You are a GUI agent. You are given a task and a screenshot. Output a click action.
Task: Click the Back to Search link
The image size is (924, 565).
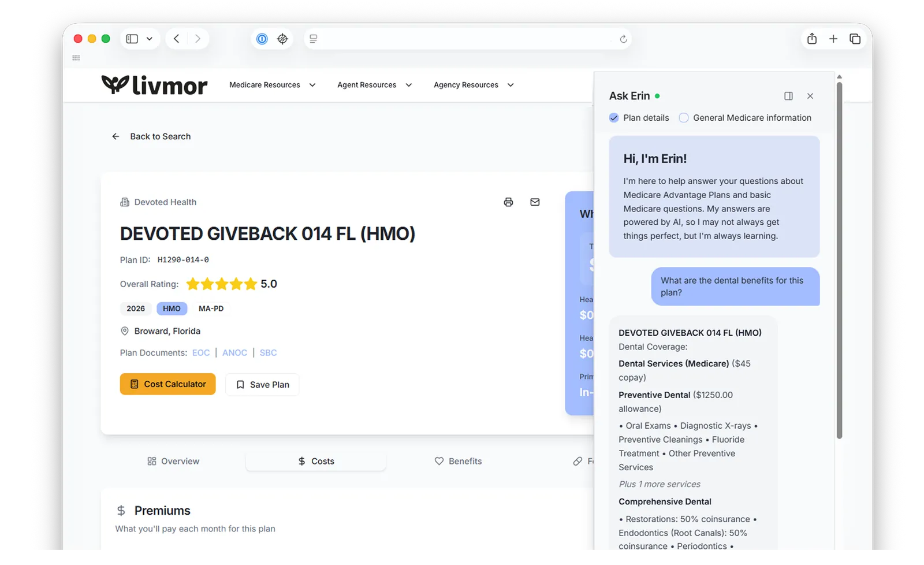coord(160,136)
